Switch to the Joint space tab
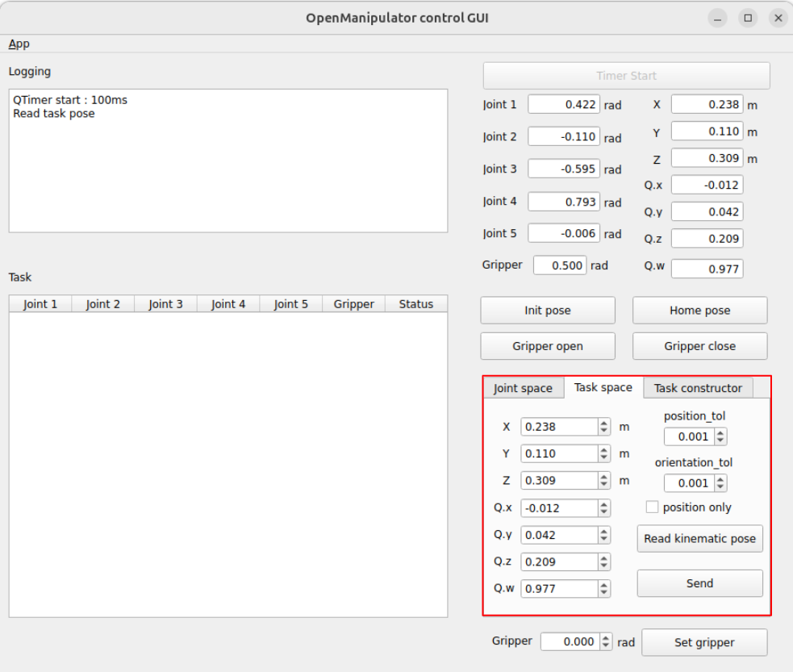793x672 pixels. (x=523, y=388)
